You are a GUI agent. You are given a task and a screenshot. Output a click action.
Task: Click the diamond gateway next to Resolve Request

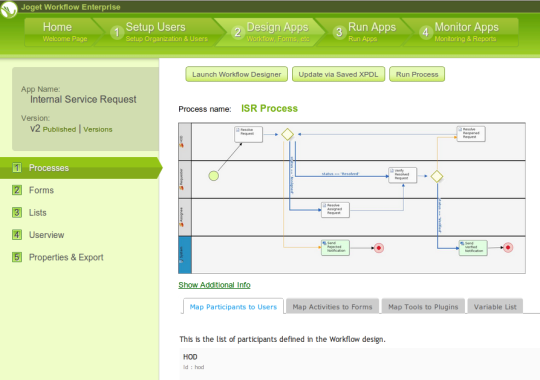pos(287,134)
